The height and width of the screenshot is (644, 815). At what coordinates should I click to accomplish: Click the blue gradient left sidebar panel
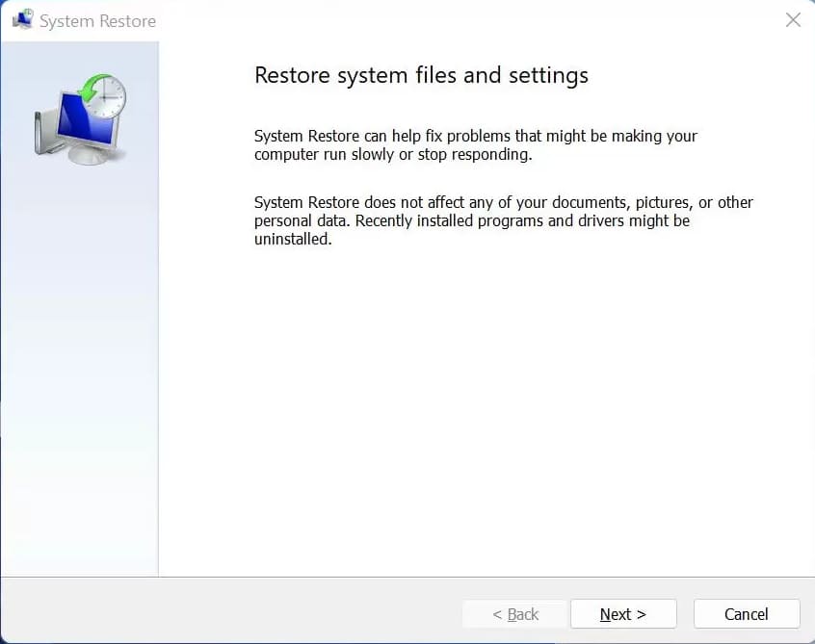[79, 385]
